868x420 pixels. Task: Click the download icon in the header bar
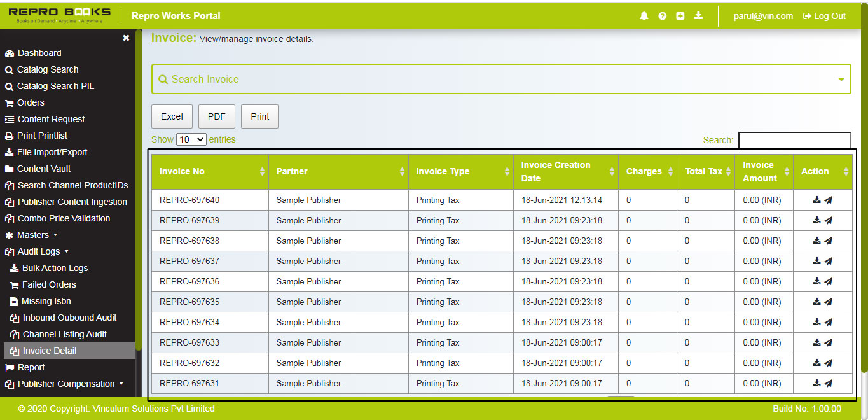tap(698, 16)
